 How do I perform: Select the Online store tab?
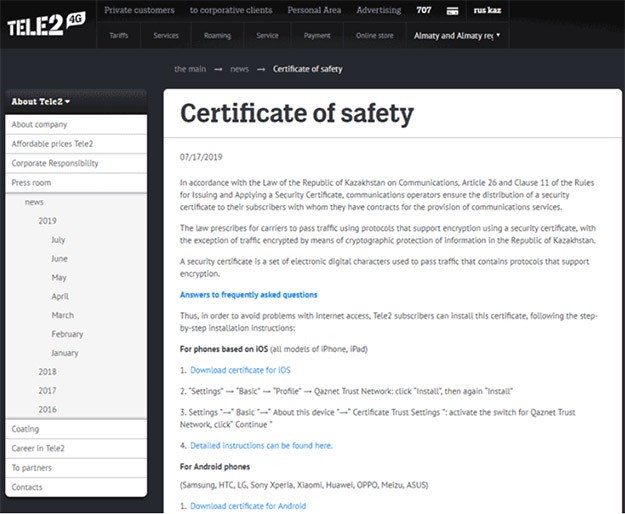[375, 35]
